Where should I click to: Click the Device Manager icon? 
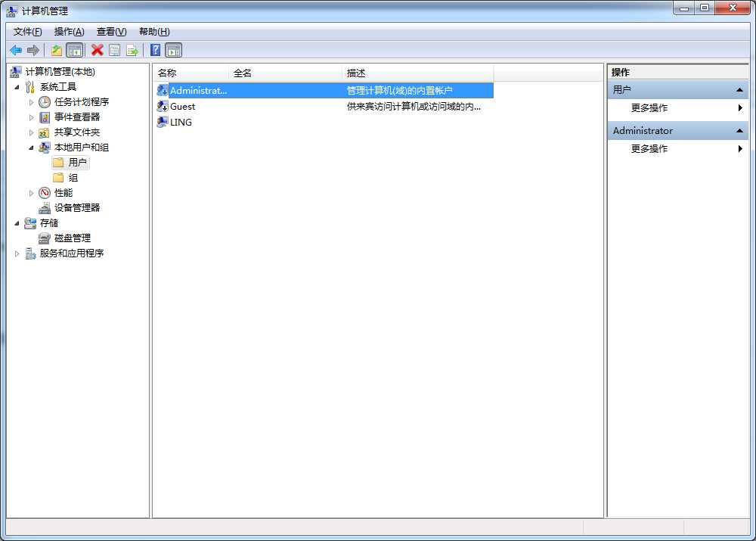point(45,208)
